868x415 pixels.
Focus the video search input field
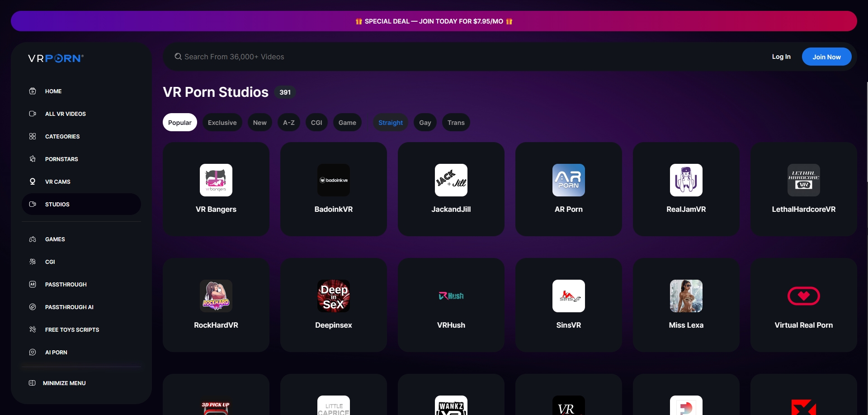click(x=407, y=57)
